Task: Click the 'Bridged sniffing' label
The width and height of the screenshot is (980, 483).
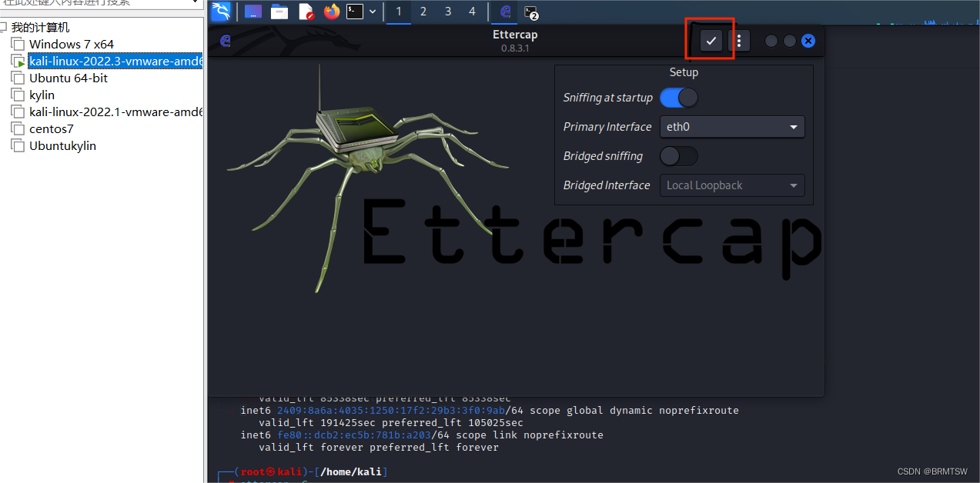Action: pos(603,156)
